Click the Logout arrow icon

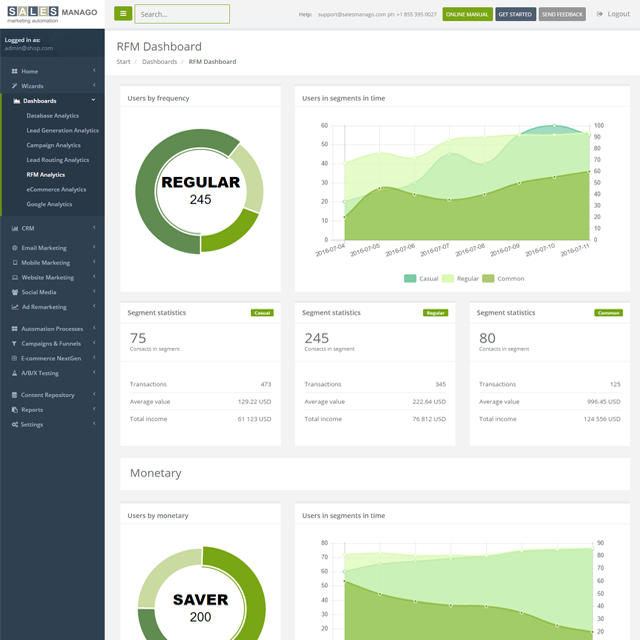coord(600,14)
